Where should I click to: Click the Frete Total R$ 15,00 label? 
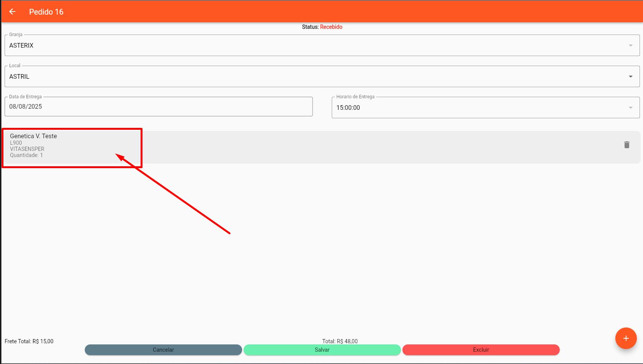(x=29, y=341)
